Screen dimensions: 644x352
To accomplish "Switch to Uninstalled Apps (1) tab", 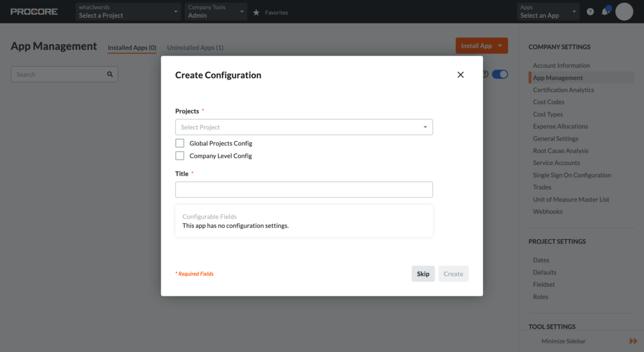I will tap(195, 47).
